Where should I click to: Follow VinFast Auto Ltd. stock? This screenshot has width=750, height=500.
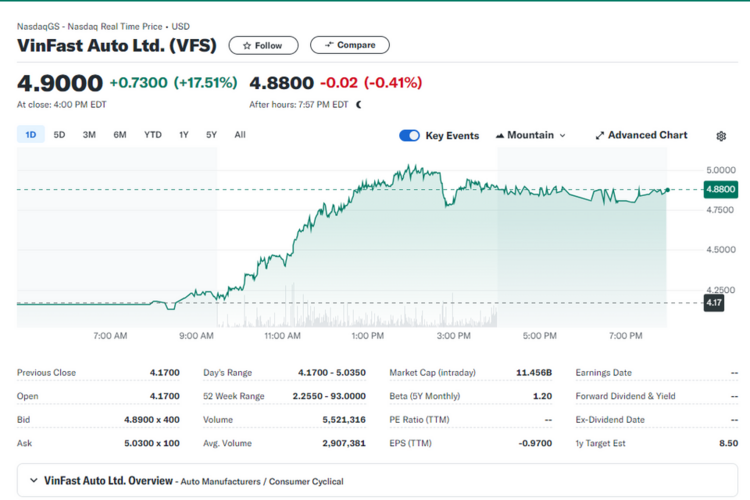point(263,45)
